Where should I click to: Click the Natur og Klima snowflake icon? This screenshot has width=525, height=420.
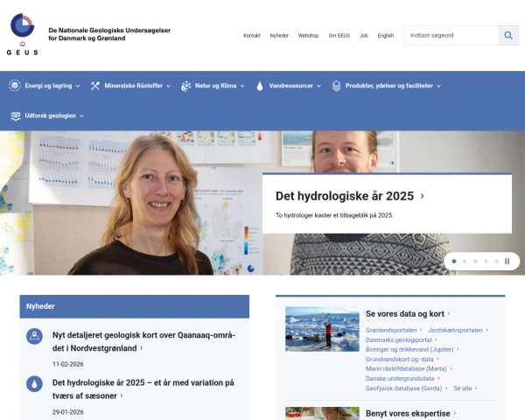(x=186, y=86)
